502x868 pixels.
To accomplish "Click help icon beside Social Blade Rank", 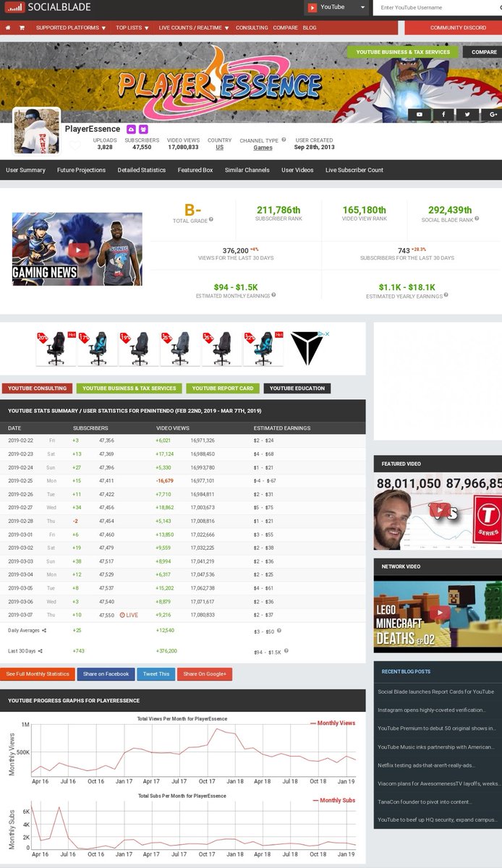I will pos(476,219).
